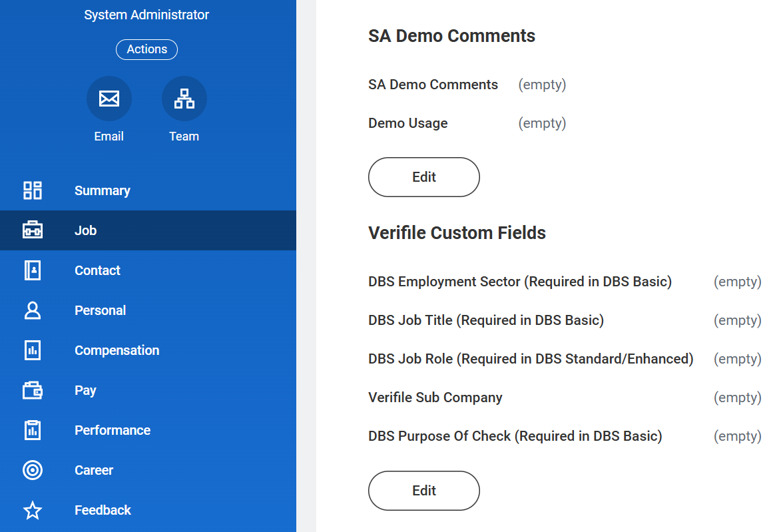Open the Compensation tab label
Screen dimensions: 781x532
click(117, 351)
